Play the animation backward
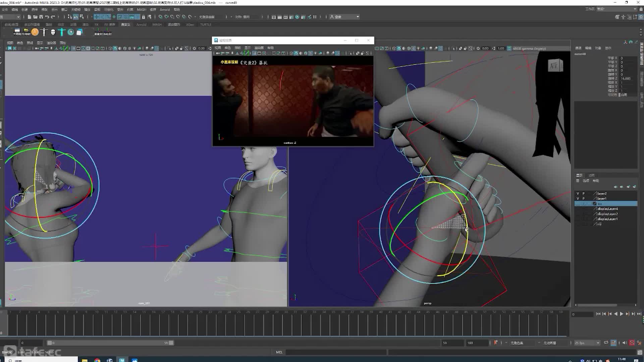The image size is (644, 362). [x=615, y=314]
